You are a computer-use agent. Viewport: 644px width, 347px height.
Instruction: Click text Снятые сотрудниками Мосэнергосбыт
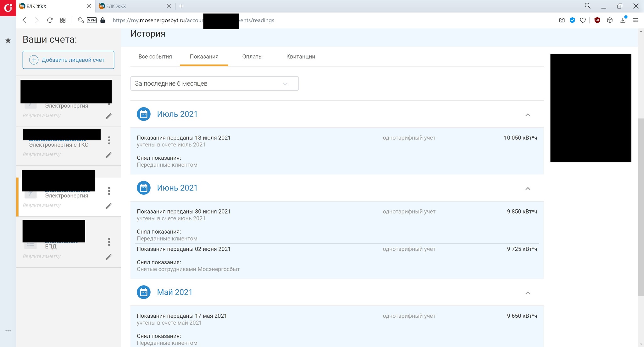pos(188,269)
